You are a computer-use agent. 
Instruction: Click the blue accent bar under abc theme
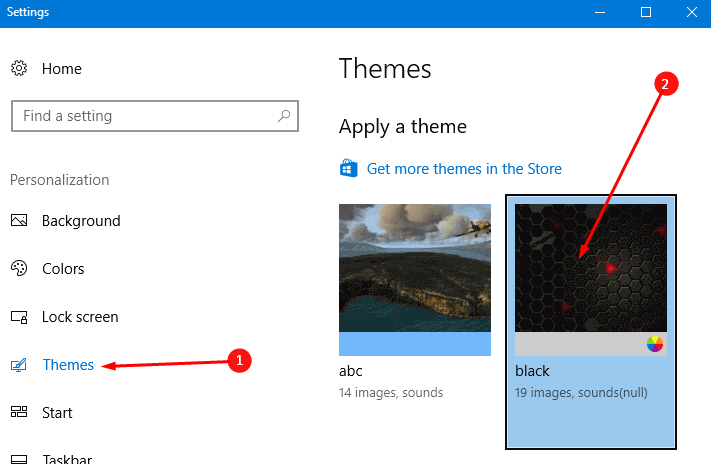415,344
